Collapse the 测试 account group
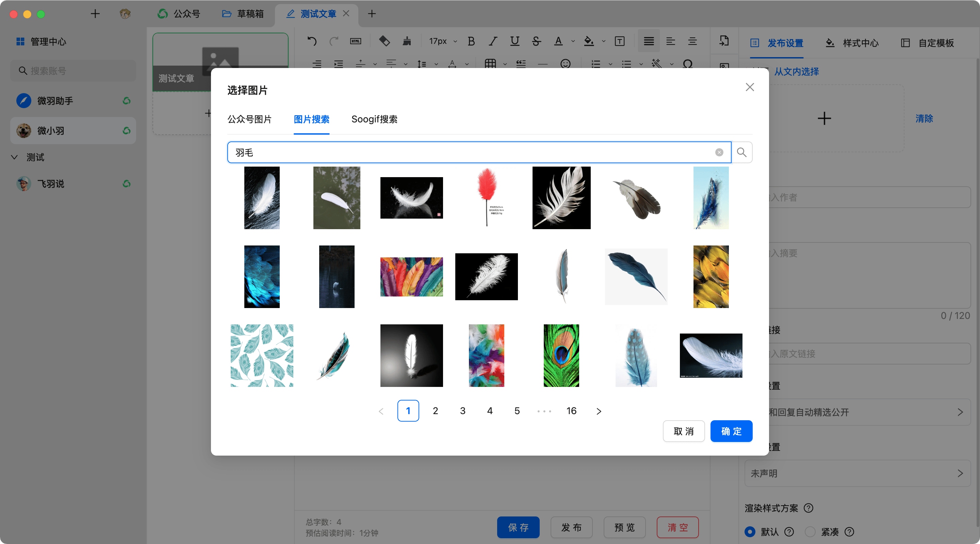Screen dimensions: 980x544 click(x=14, y=157)
